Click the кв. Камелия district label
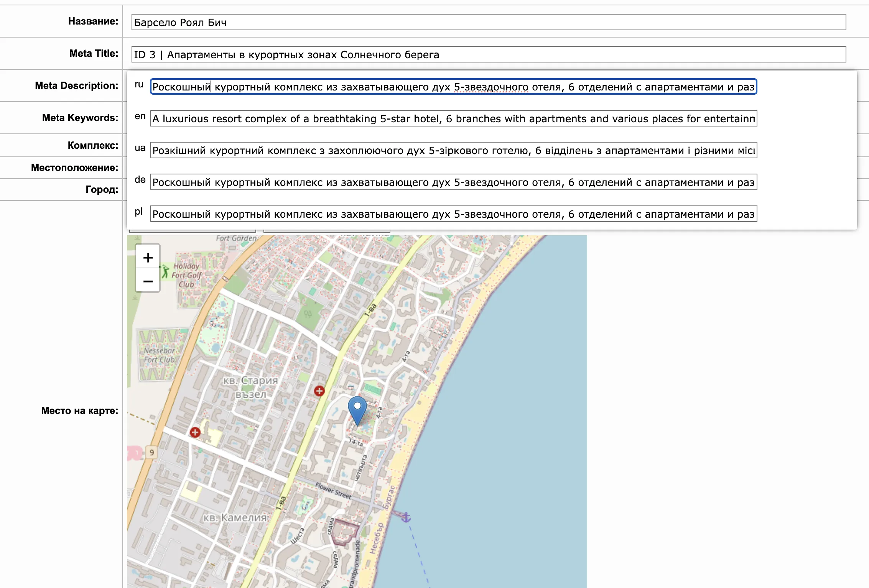Screen dimensions: 869x588 (x=235, y=518)
